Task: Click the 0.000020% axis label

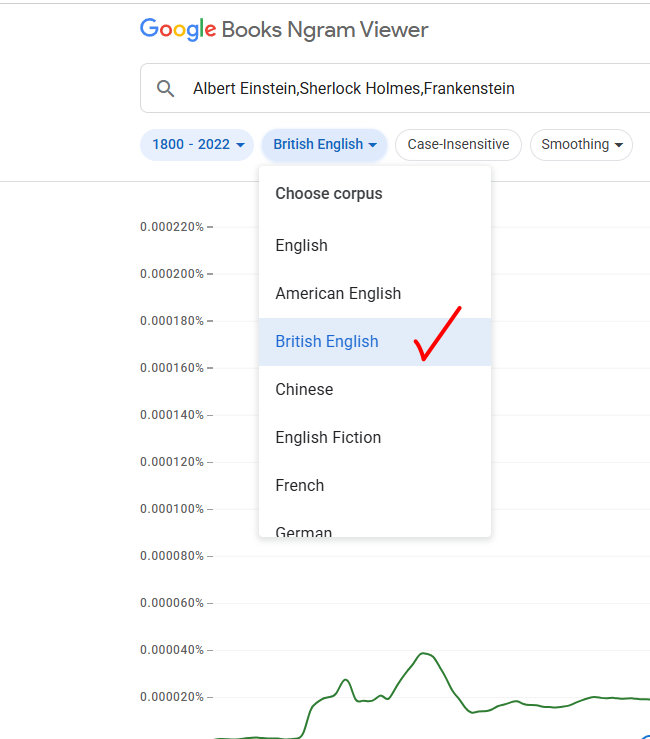Action: point(172,697)
